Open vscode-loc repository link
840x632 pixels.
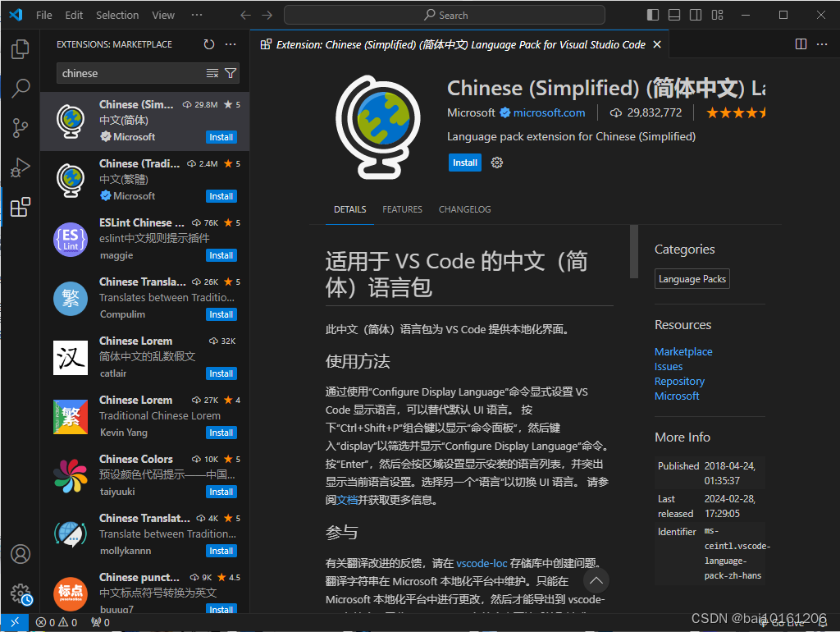pyautogui.click(x=482, y=563)
